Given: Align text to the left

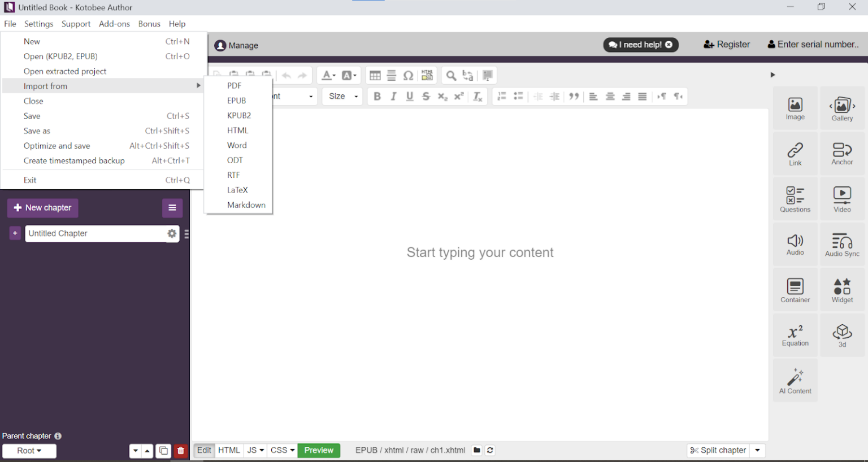Looking at the screenshot, I should (x=593, y=97).
